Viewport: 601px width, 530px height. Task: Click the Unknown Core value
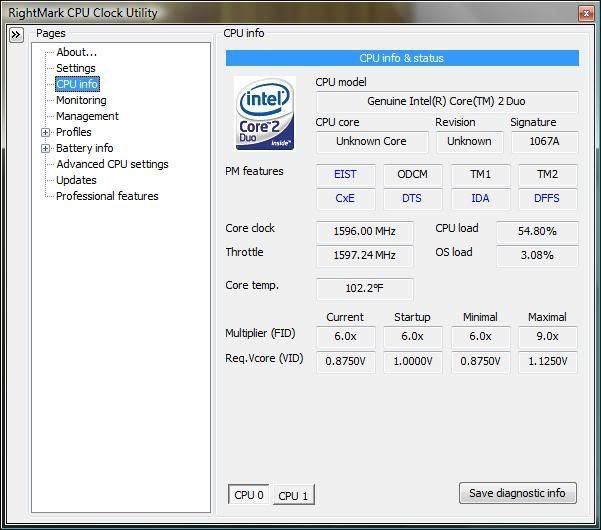(371, 141)
